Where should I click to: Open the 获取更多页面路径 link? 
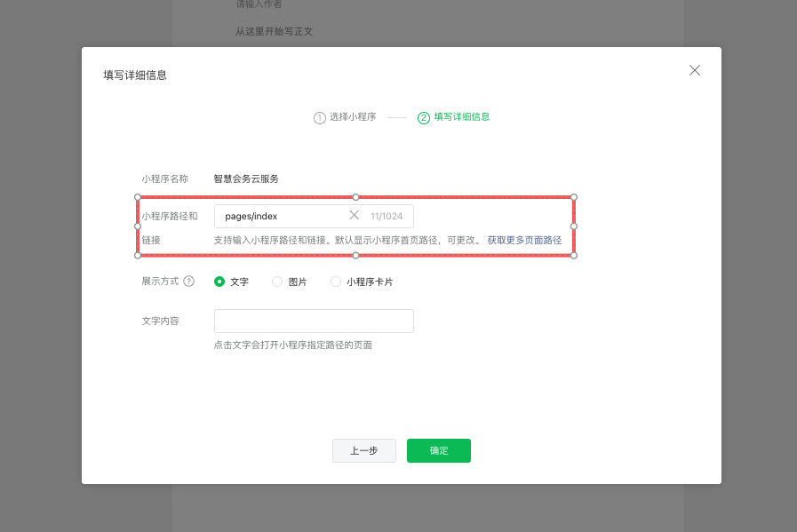coord(524,241)
